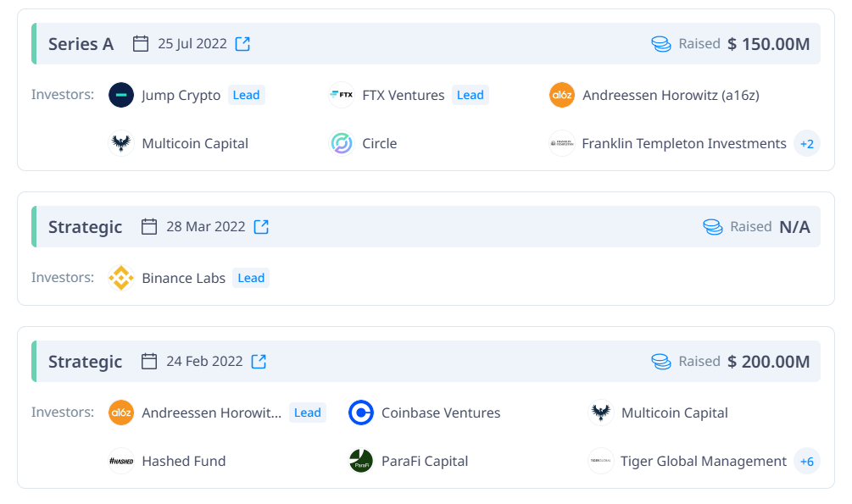Open Franklin Templeton Investments investor page
This screenshot has width=852, height=504.
click(x=684, y=143)
